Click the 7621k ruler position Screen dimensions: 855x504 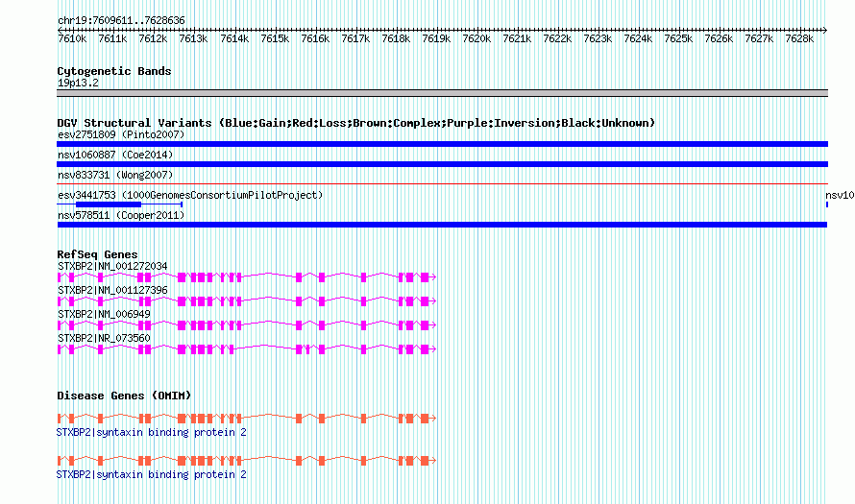tap(517, 39)
